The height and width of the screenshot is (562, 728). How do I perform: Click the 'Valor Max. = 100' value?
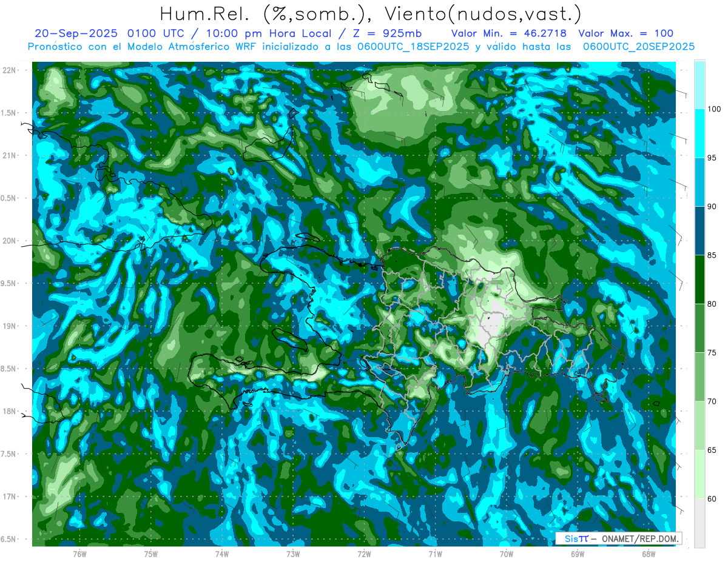[x=626, y=33]
